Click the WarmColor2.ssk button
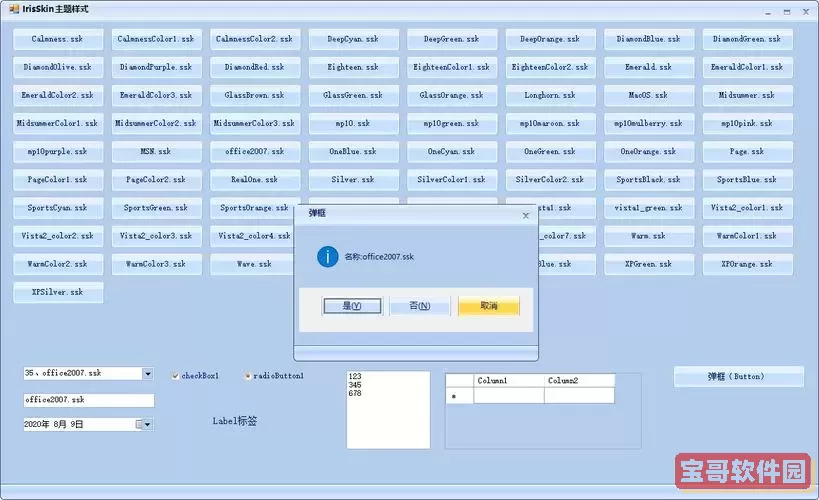The width and height of the screenshot is (819, 500). [58, 265]
